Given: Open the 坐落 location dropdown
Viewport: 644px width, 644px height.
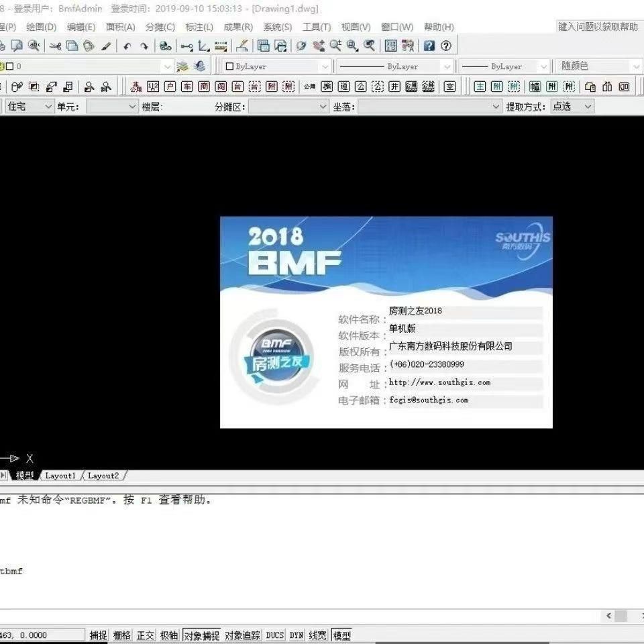Looking at the screenshot, I should click(429, 107).
